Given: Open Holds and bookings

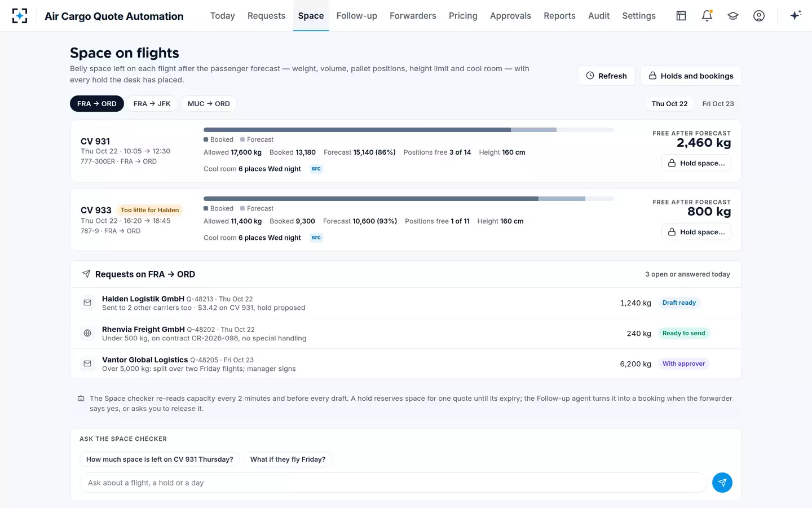Looking at the screenshot, I should pos(691,76).
